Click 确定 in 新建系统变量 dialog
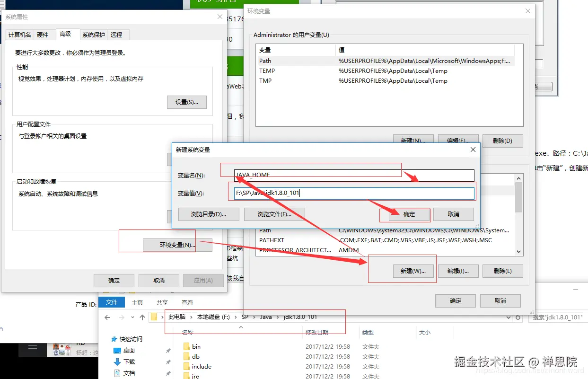This screenshot has height=379, width=588. tap(409, 214)
